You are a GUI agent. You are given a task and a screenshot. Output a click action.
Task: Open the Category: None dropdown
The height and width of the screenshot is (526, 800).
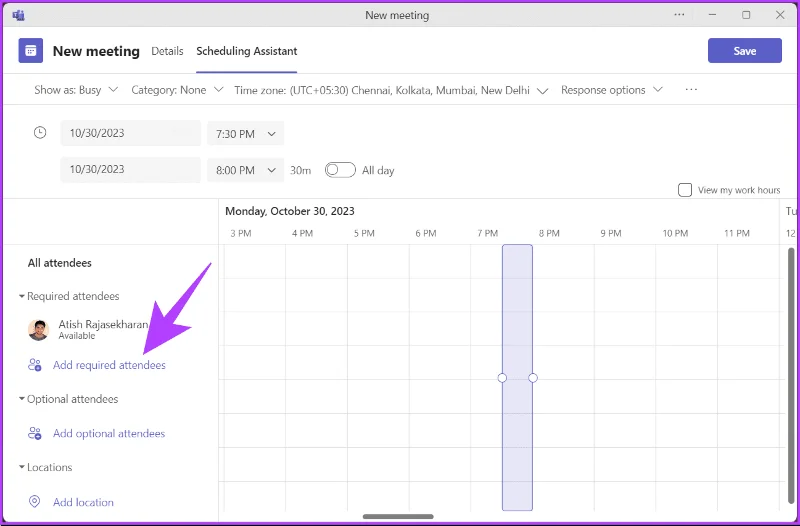pos(177,90)
